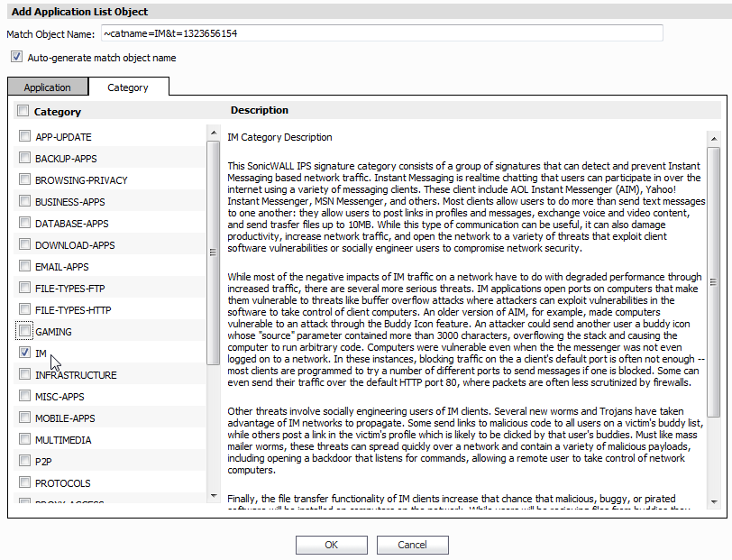Click the "Description" column header

pos(260,110)
